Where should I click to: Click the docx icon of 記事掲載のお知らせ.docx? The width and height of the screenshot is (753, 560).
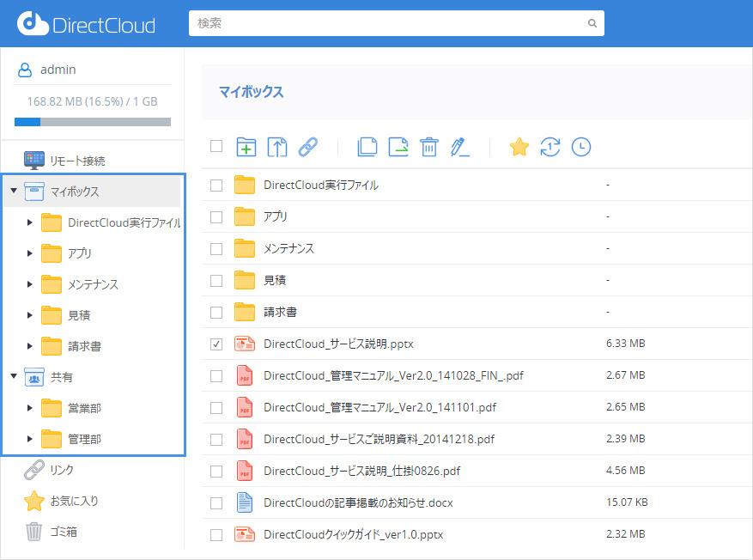point(245,502)
